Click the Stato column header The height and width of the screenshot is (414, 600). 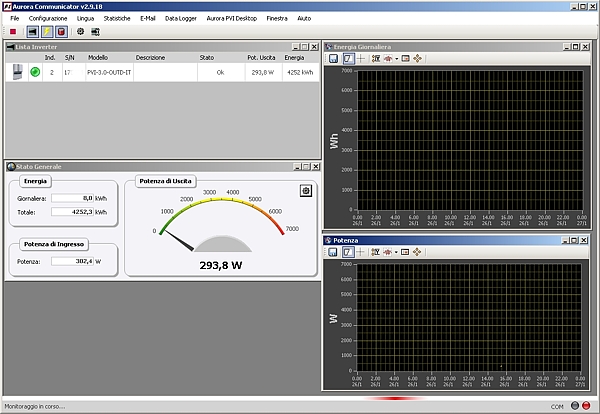click(207, 58)
